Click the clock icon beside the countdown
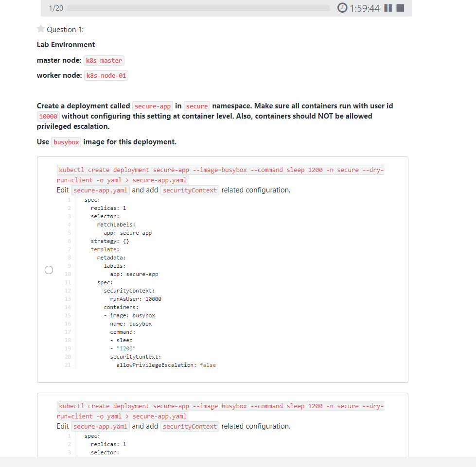The height and width of the screenshot is (467, 476). point(342,8)
